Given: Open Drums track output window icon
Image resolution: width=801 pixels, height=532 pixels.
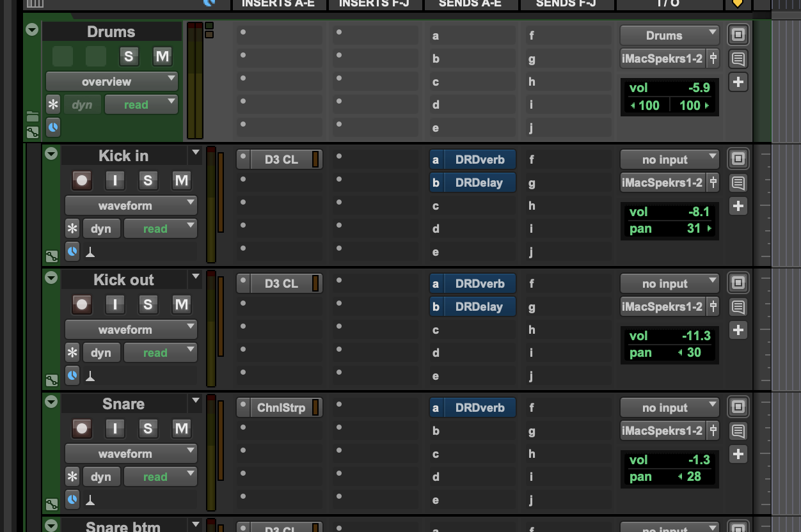Looking at the screenshot, I should tap(738, 35).
